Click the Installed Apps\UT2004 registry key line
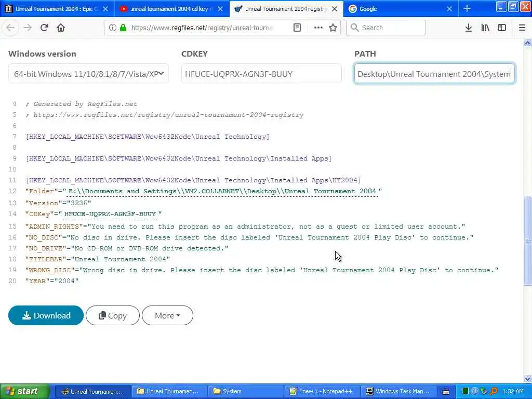532x399 pixels. click(193, 180)
